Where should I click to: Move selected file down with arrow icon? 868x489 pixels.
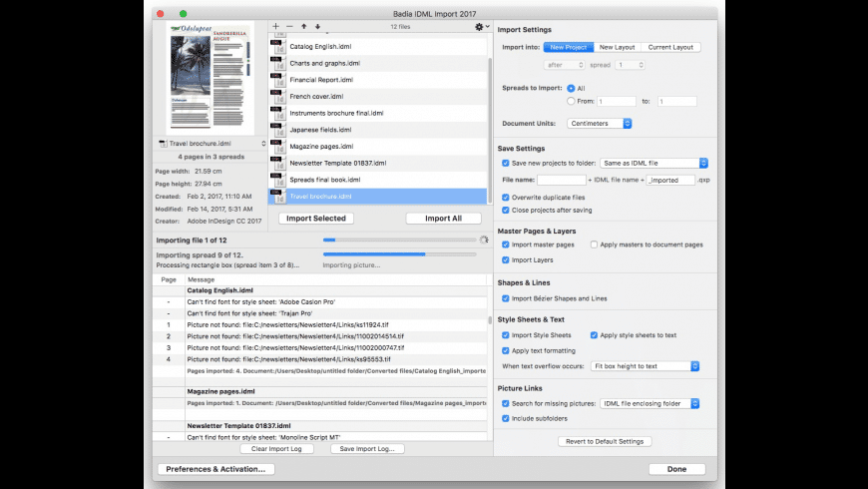click(317, 26)
